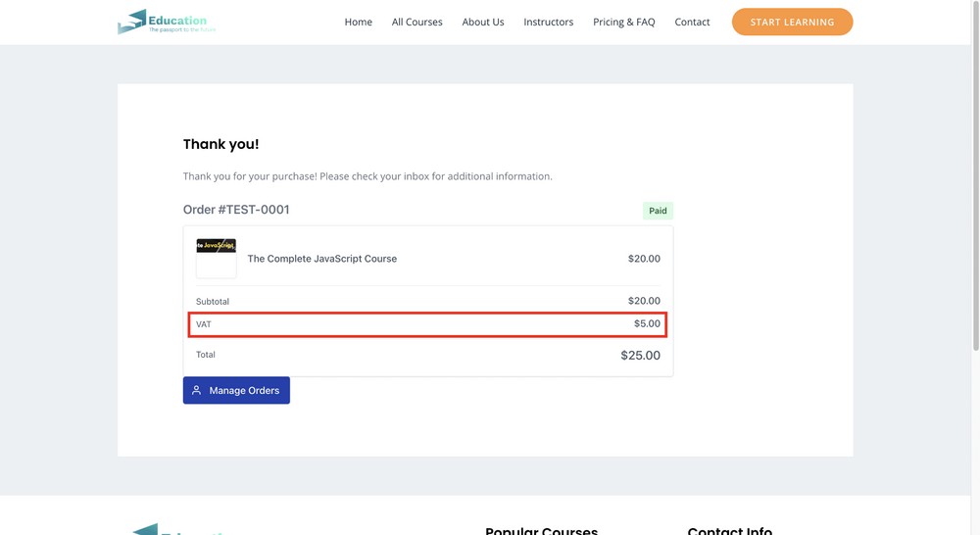The width and height of the screenshot is (980, 535).
Task: Click the Education logo in the header
Action: 166,22
